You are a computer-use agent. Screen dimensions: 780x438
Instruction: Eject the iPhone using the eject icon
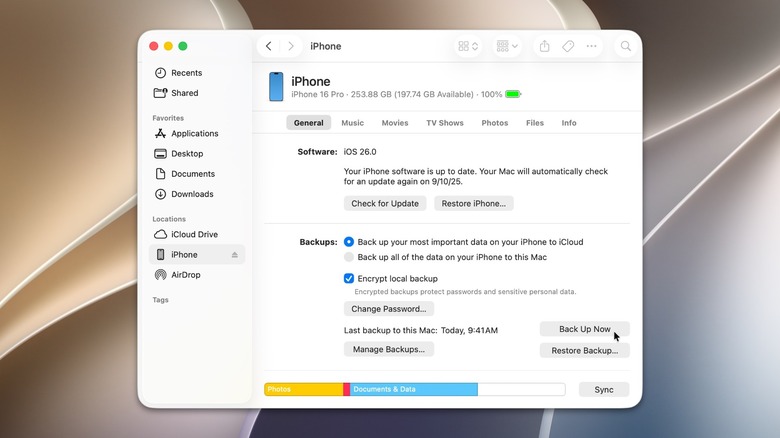click(x=235, y=255)
